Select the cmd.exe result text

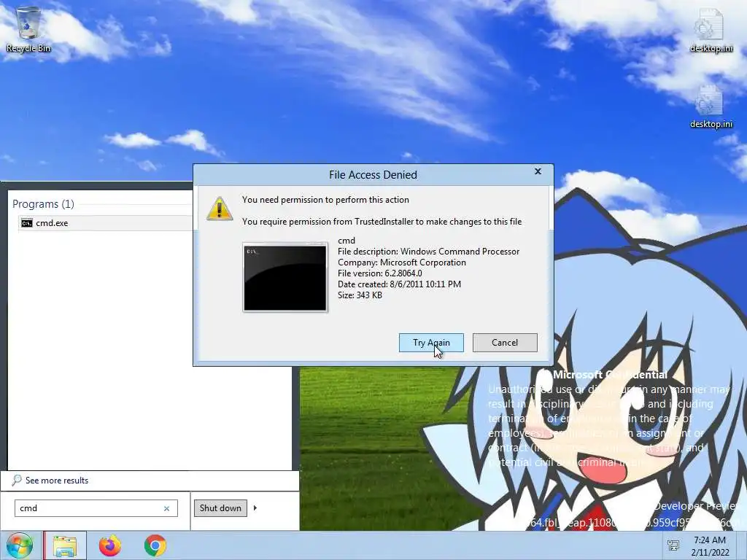(52, 223)
